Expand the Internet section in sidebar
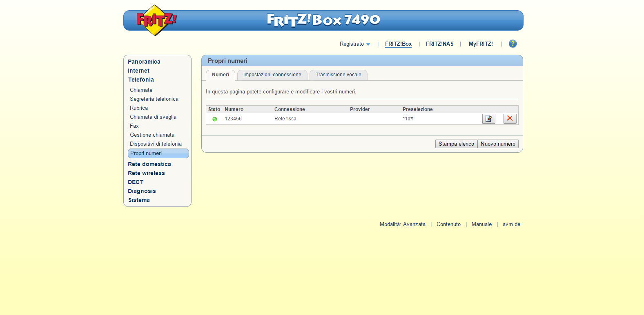644x315 pixels. click(x=139, y=71)
